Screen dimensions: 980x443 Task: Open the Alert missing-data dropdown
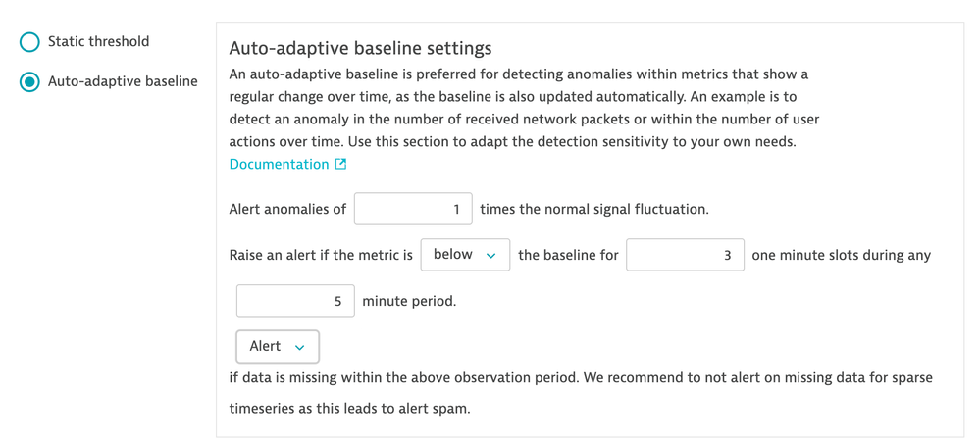click(x=277, y=346)
